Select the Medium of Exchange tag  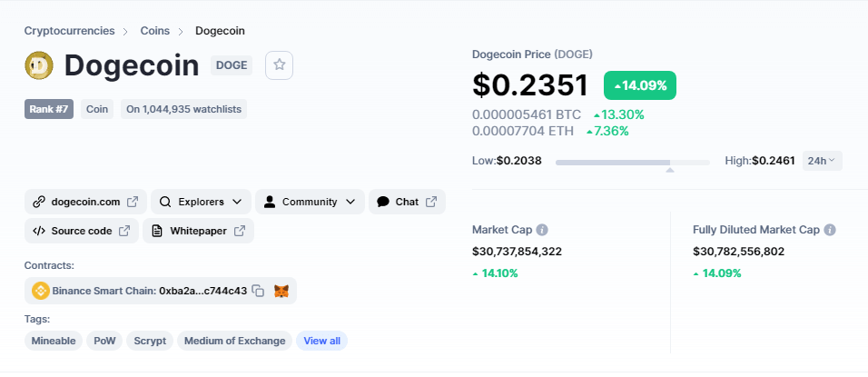click(x=235, y=341)
